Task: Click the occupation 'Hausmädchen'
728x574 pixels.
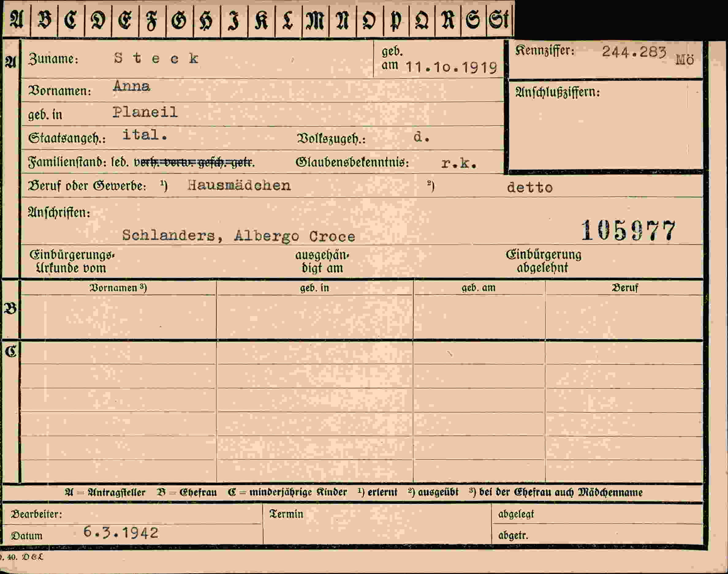Action: 239,185
